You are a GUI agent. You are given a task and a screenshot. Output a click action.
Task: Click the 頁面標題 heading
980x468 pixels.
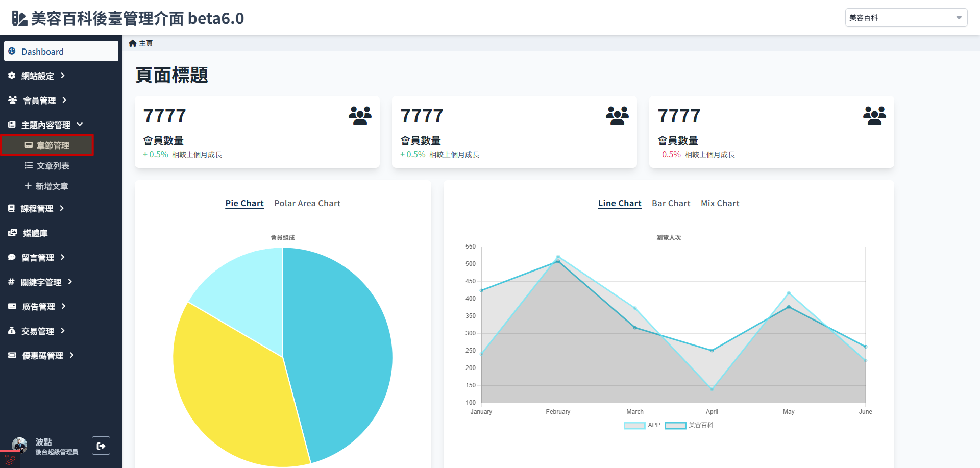point(171,75)
